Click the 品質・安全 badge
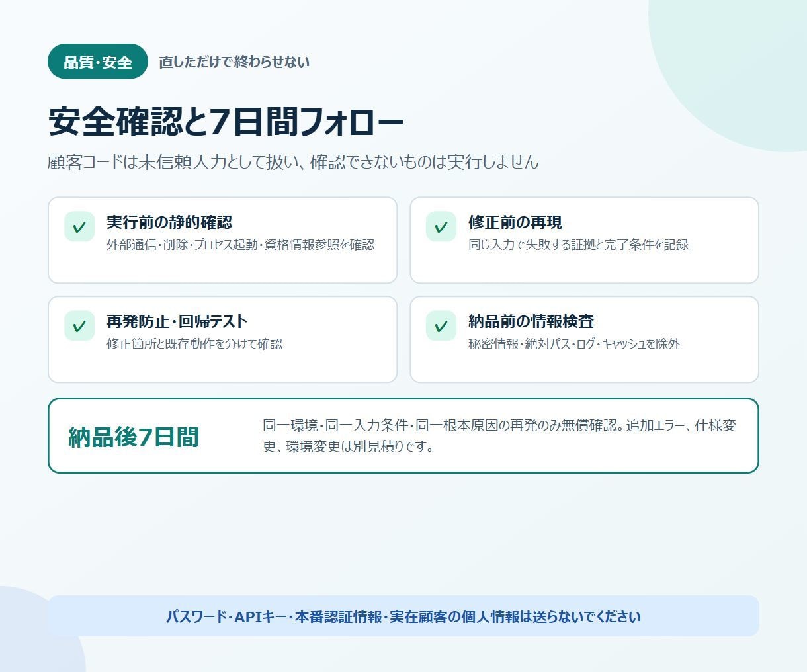Screen dimensions: 807x672 pos(98,62)
